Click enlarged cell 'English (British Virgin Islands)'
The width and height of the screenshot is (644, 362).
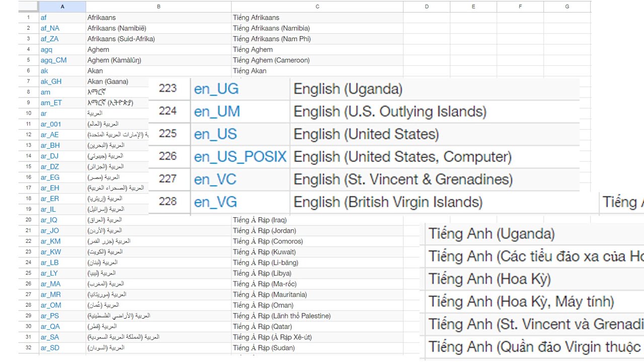pos(444,202)
